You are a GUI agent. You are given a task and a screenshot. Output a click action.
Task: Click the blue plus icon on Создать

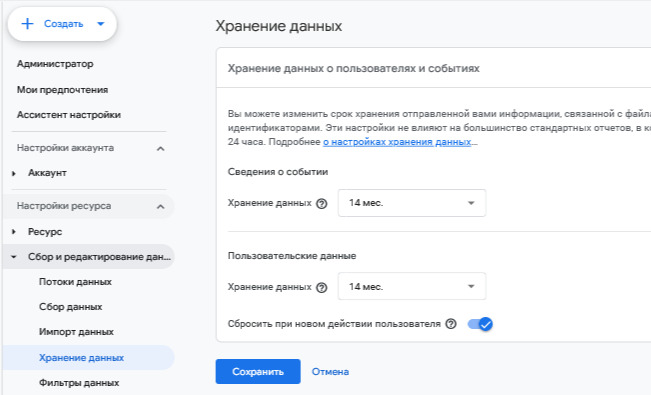pos(27,24)
